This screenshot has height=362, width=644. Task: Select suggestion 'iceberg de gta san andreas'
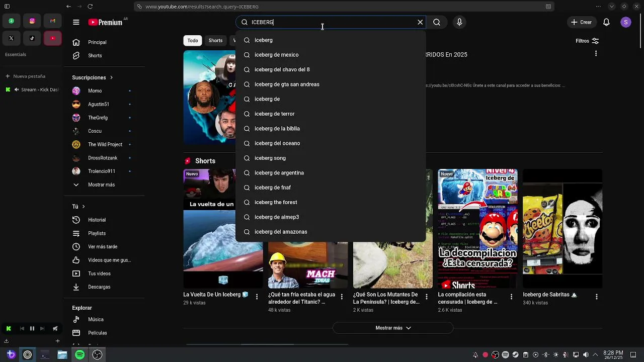(x=331, y=84)
